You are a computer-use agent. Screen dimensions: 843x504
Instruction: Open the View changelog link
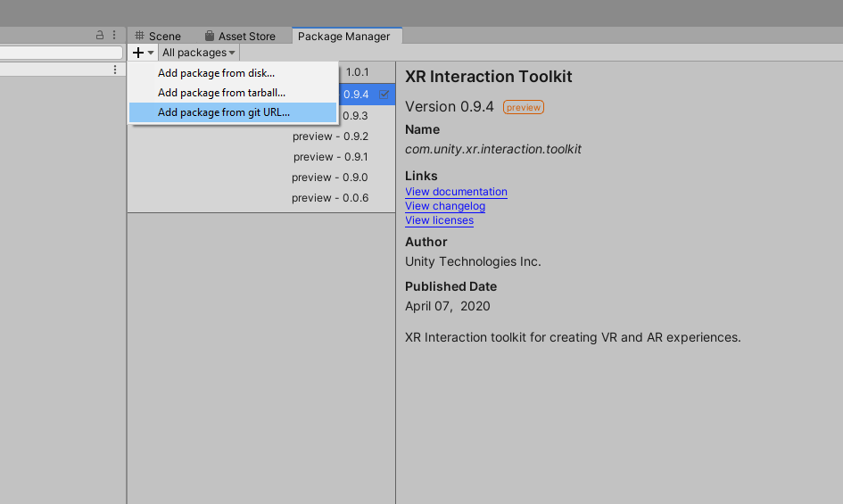coord(445,206)
